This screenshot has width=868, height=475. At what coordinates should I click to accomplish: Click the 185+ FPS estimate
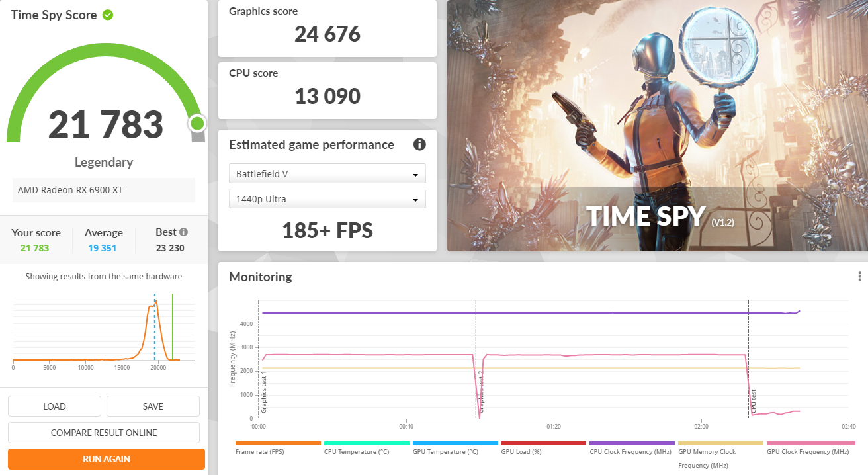click(327, 230)
